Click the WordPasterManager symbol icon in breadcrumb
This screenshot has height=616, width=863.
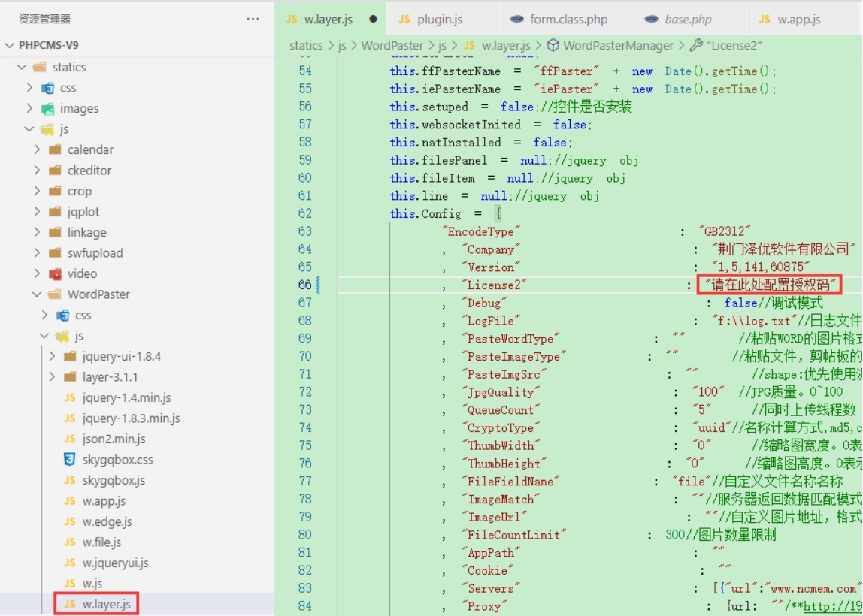(553, 45)
